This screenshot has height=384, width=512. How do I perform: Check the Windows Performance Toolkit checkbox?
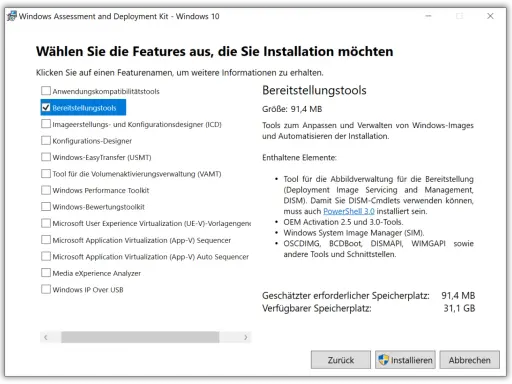(x=46, y=190)
